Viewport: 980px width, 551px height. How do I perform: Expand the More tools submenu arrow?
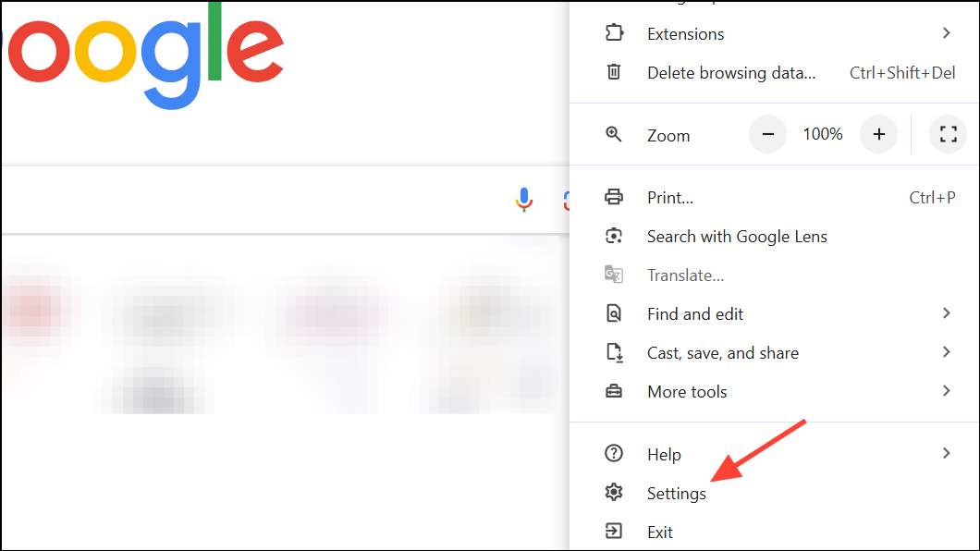[946, 392]
